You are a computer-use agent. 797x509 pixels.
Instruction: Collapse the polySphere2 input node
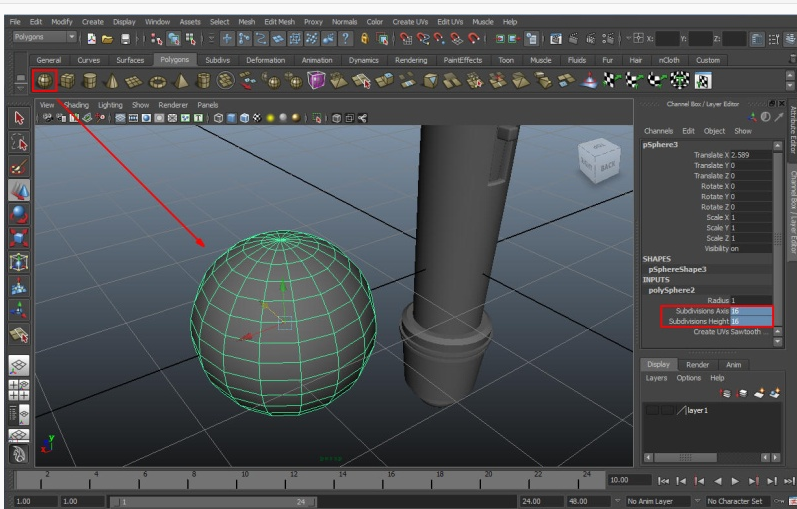point(671,290)
